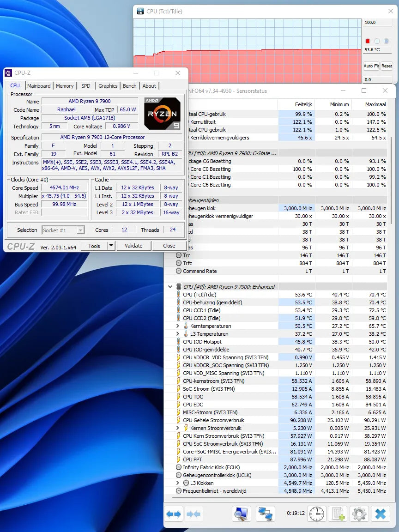The height and width of the screenshot is (532, 399).
Task: Click the remote monitoring computers icon
Action: tap(265, 514)
